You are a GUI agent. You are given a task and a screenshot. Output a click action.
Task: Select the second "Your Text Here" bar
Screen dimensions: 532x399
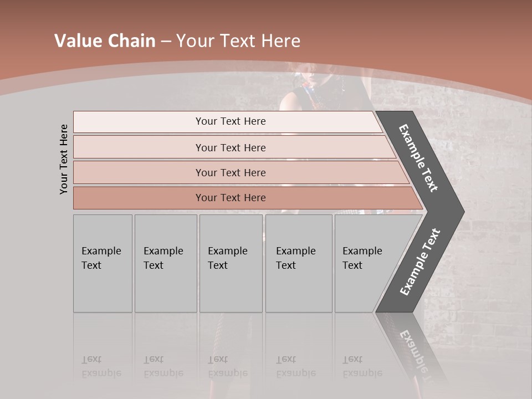231,147
